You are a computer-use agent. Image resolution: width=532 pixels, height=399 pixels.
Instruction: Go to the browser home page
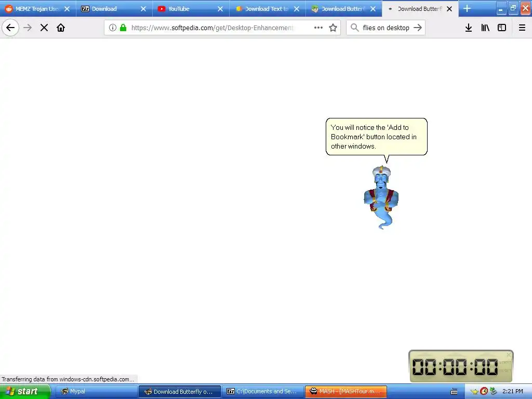(61, 28)
